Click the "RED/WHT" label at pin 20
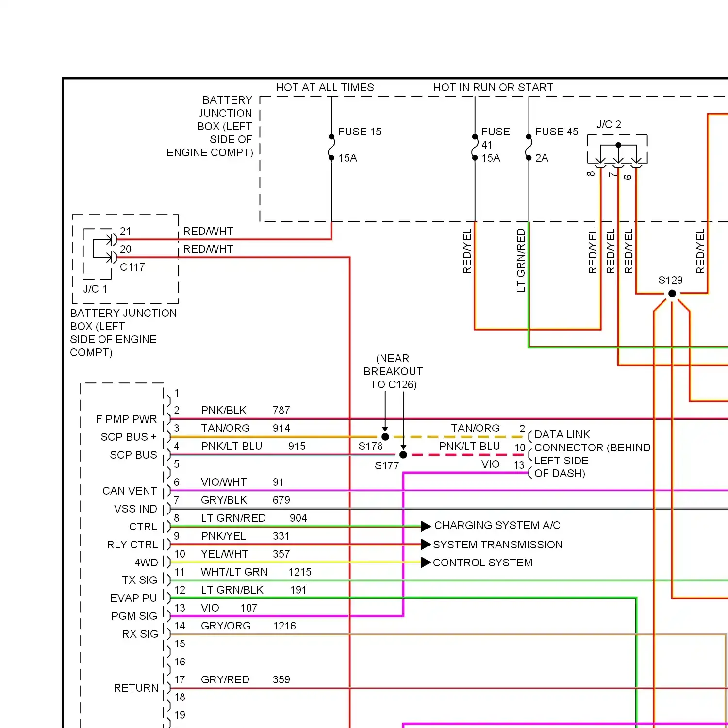728x728 pixels. coord(208,249)
